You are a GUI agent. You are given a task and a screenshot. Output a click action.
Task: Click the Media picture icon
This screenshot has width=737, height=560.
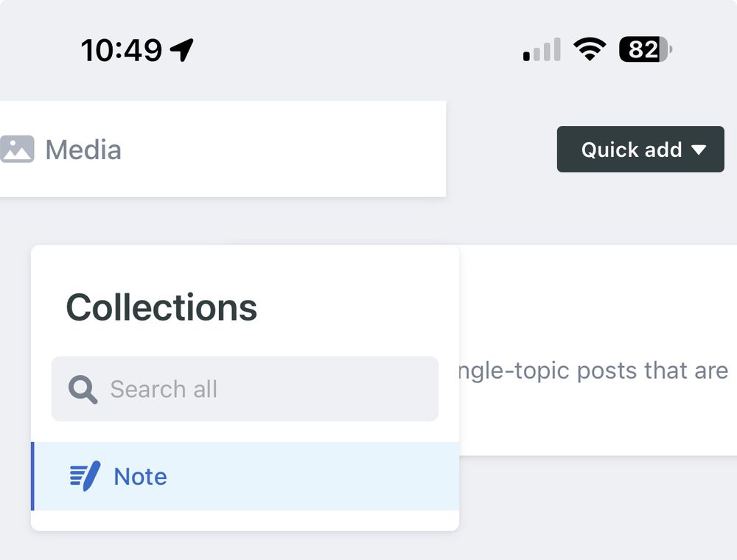coord(17,149)
